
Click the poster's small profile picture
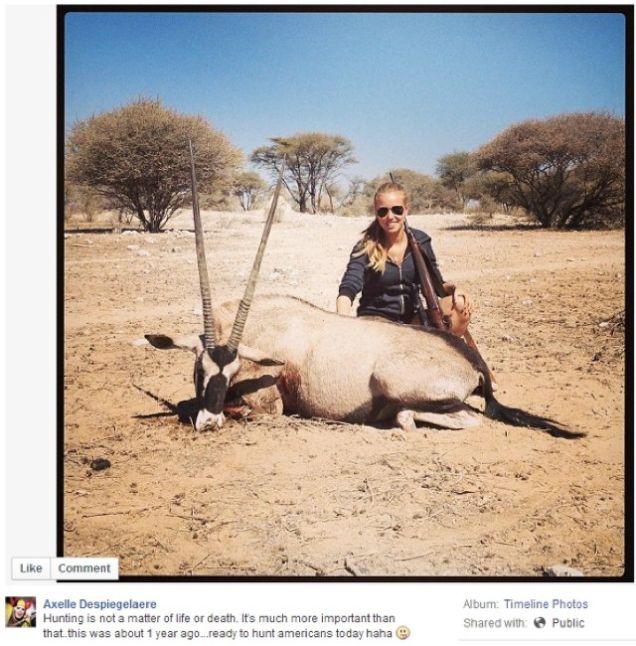click(21, 612)
